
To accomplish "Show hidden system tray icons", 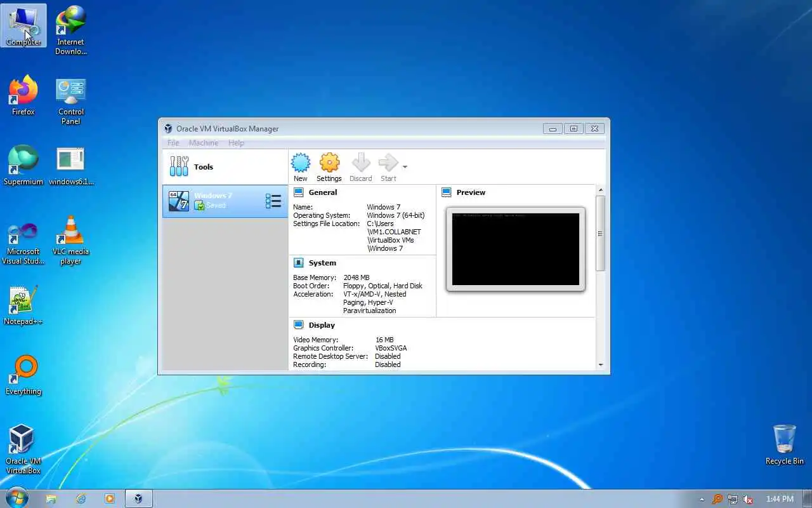I will (x=702, y=499).
